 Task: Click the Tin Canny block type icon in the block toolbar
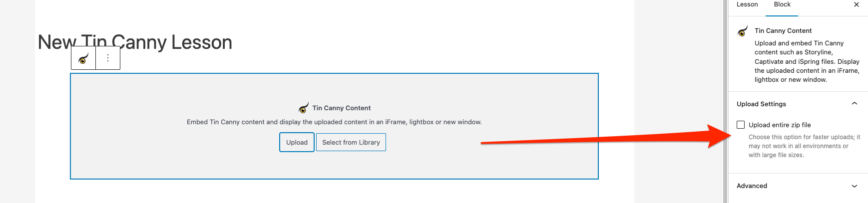pos(83,58)
